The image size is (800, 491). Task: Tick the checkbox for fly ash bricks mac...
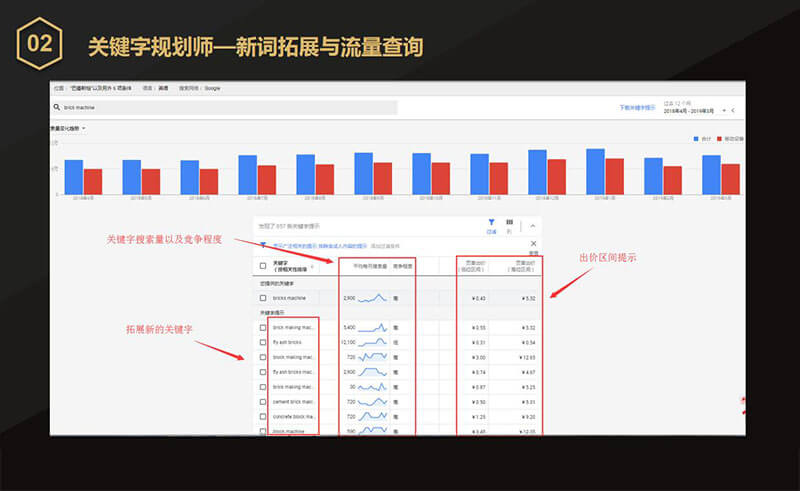[263, 372]
